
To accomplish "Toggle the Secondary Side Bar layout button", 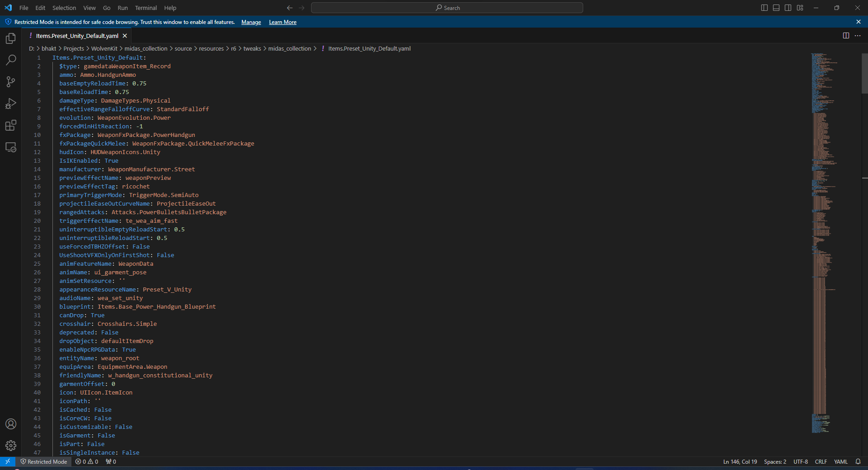I will tap(788, 8).
